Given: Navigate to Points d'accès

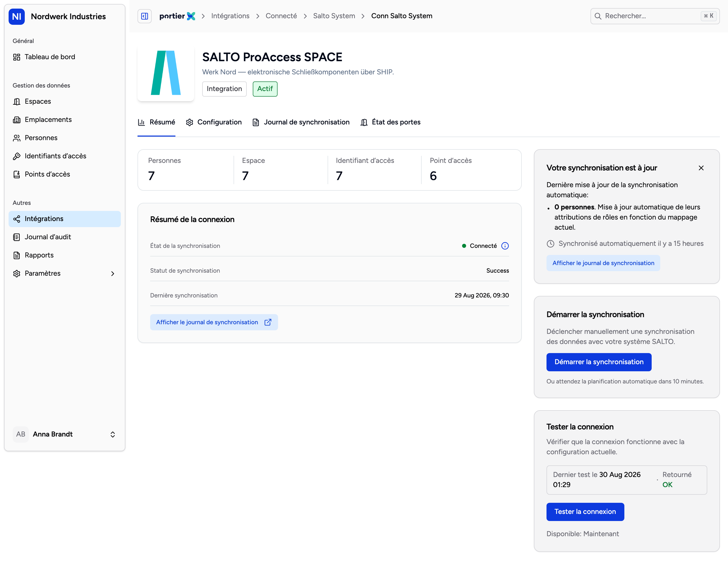Looking at the screenshot, I should pos(65,175).
